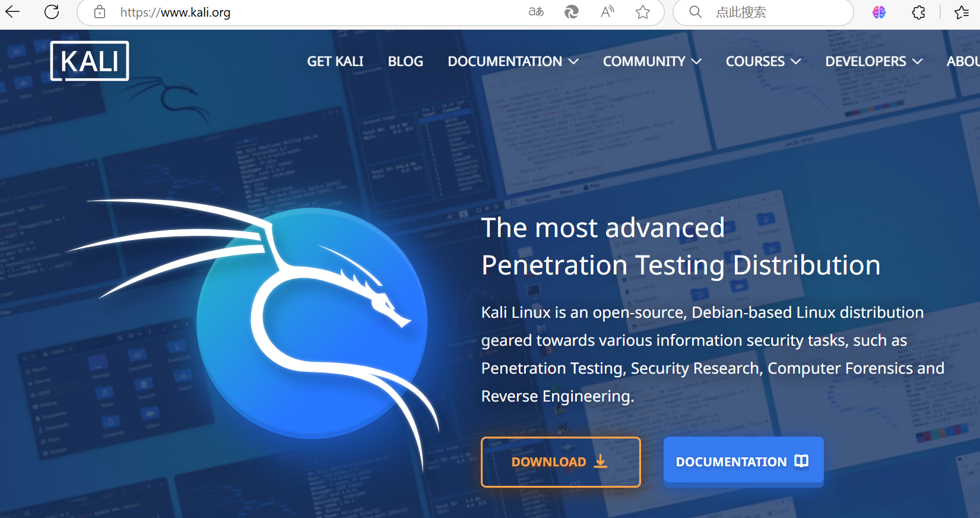Click the text 'Reverse Engineering.'
Image resolution: width=980 pixels, height=518 pixels.
(558, 396)
